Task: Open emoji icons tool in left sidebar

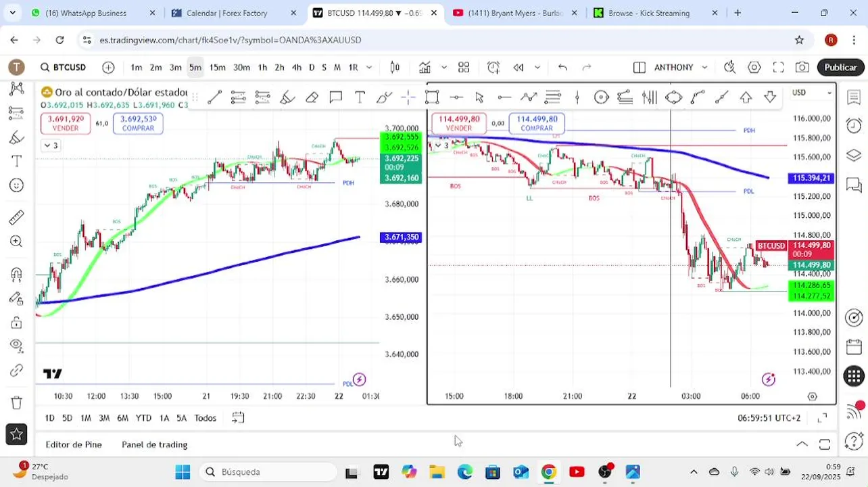Action: tap(16, 185)
